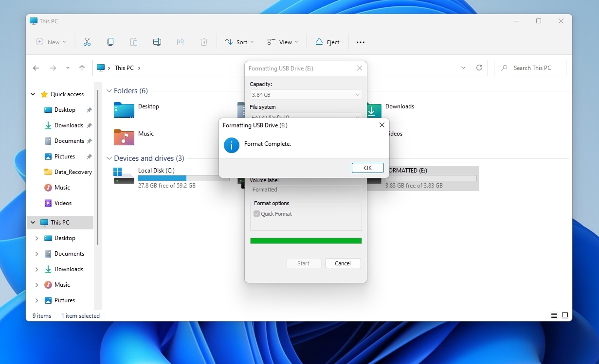Click '3.83 GB free of 3.83 GB' text
599x364 pixels.
click(414, 186)
